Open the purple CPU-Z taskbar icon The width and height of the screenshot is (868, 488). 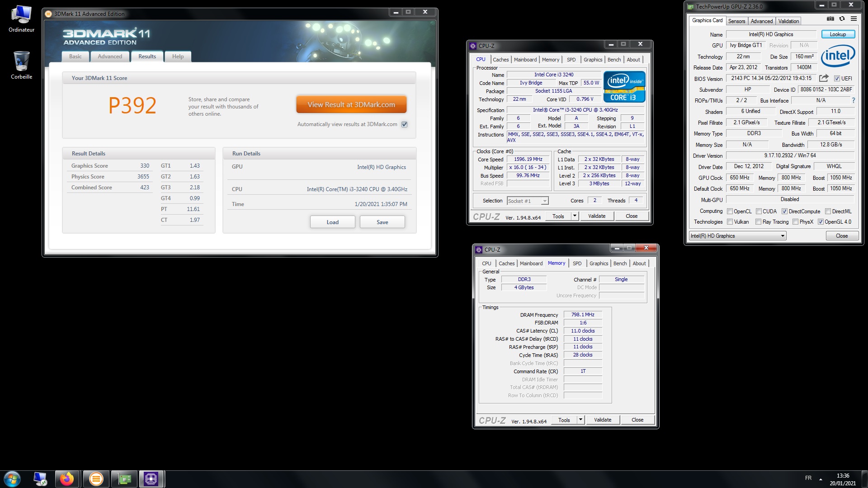[151, 479]
